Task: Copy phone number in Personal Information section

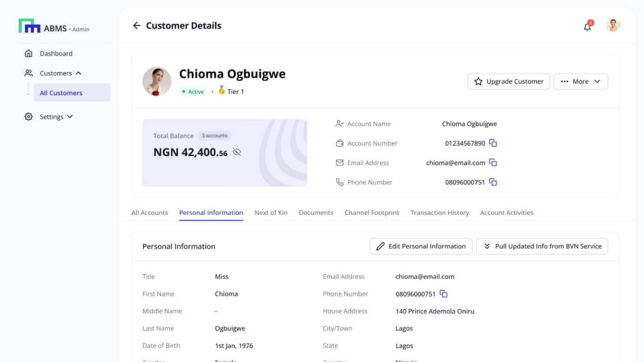Action: coord(444,294)
